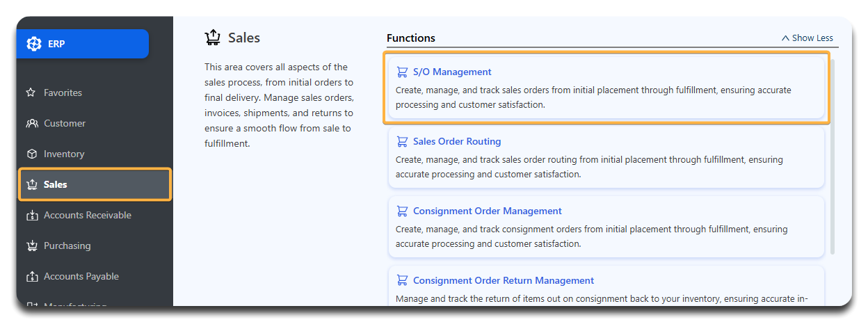Click the Sales Order Routing cart icon
The height and width of the screenshot is (322, 868).
[x=402, y=141]
